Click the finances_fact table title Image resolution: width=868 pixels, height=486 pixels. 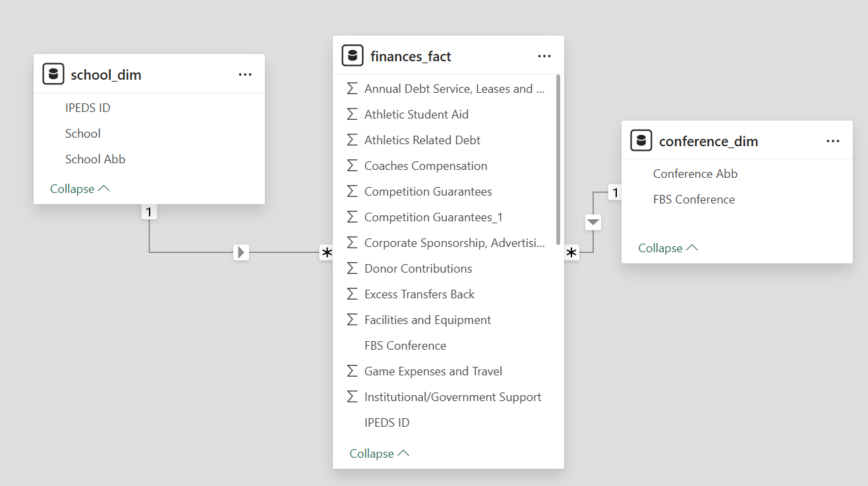(x=411, y=57)
